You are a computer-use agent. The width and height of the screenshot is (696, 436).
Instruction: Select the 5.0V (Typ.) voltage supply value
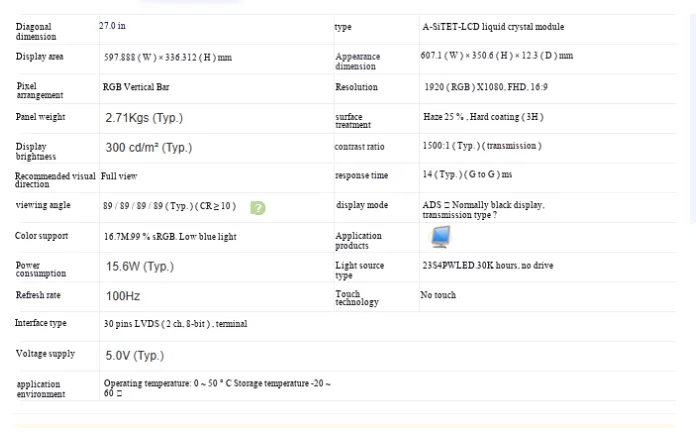coord(134,356)
